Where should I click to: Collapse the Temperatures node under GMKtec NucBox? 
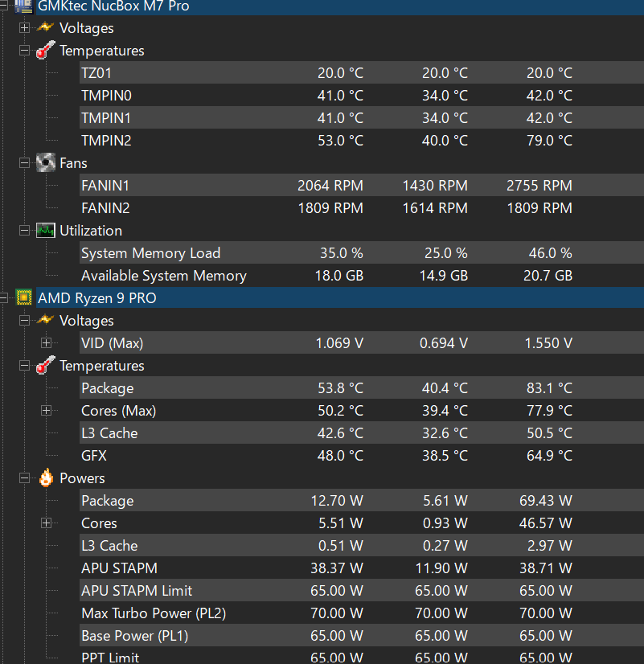[24, 51]
